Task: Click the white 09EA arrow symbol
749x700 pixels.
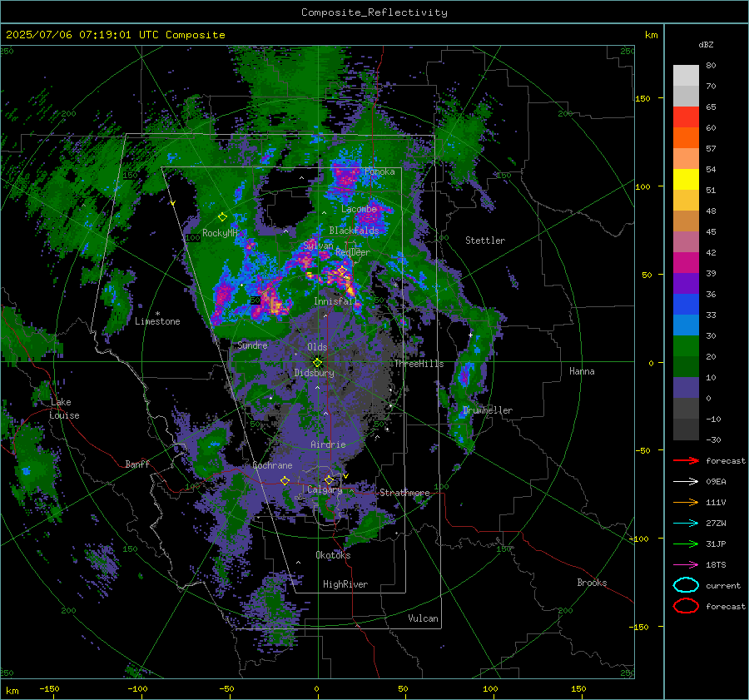Action: [686, 481]
